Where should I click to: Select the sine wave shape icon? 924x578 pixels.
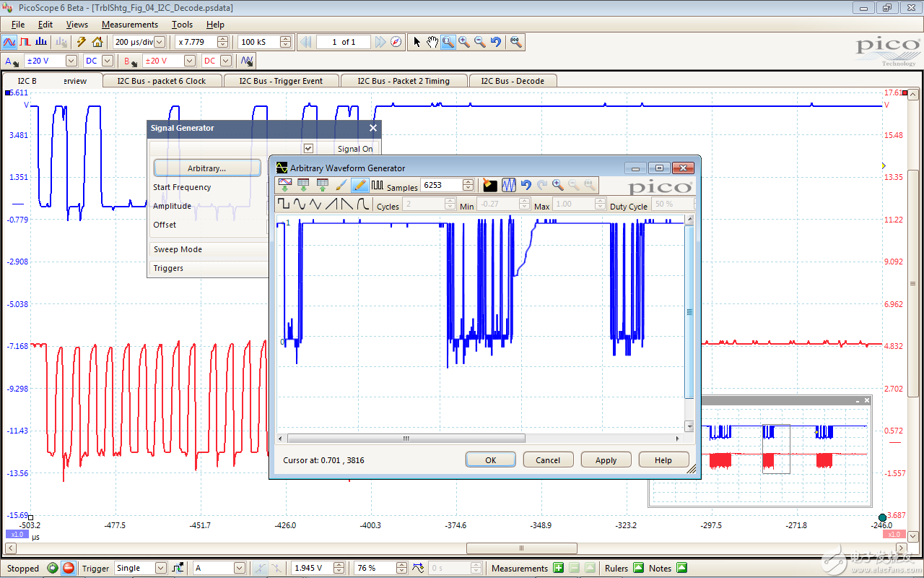300,205
